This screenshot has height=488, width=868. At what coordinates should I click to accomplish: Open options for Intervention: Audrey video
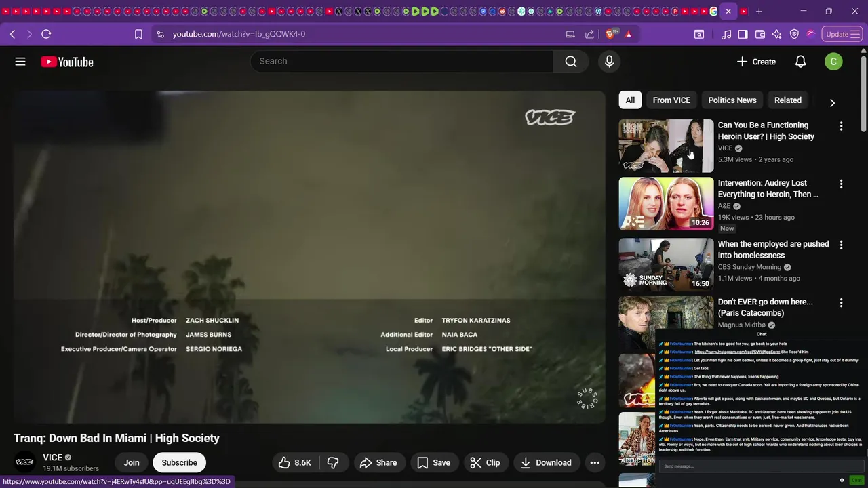841,184
